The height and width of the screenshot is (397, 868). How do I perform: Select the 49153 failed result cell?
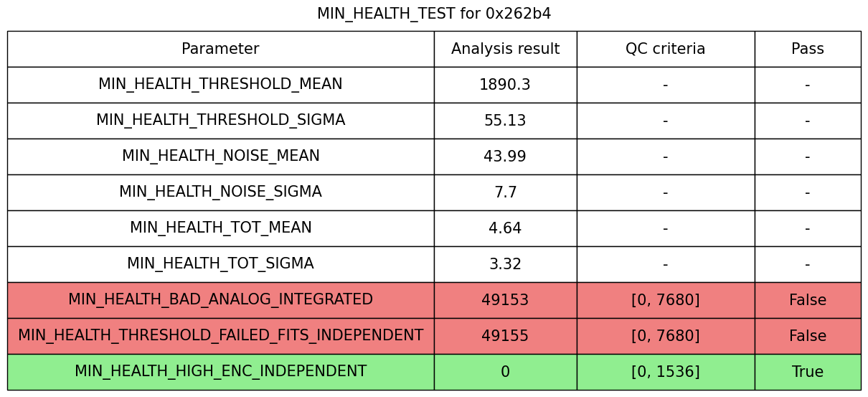(x=505, y=300)
